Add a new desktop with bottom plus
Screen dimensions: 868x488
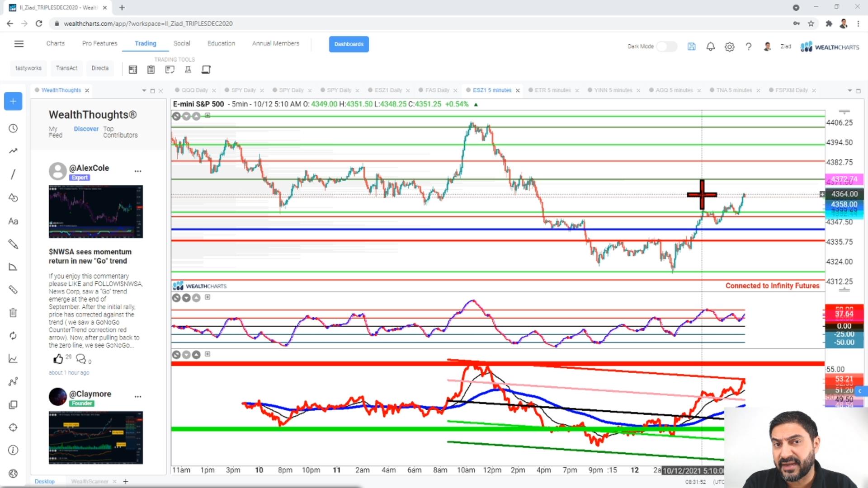(x=126, y=482)
